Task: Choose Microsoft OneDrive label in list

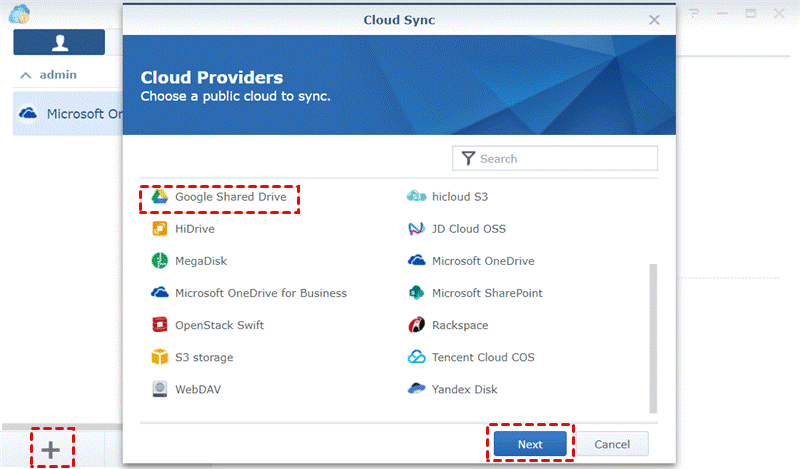Action: pyautogui.click(x=483, y=261)
